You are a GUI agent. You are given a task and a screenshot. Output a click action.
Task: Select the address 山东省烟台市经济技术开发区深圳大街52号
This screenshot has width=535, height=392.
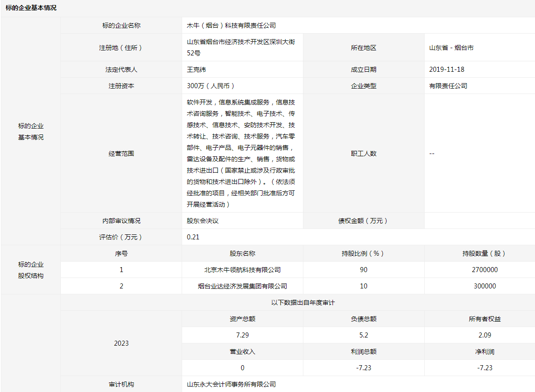[x=241, y=47]
